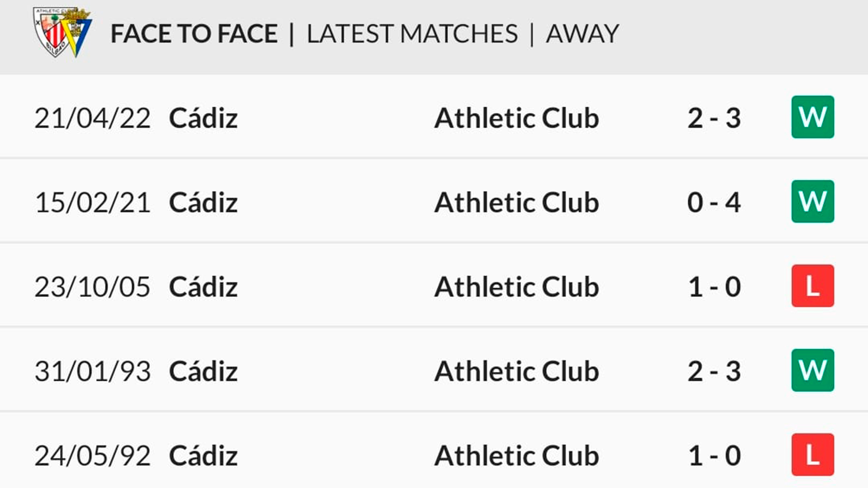The height and width of the screenshot is (488, 868).
Task: Click the 23/10/05 match date
Action: pyautogui.click(x=92, y=287)
